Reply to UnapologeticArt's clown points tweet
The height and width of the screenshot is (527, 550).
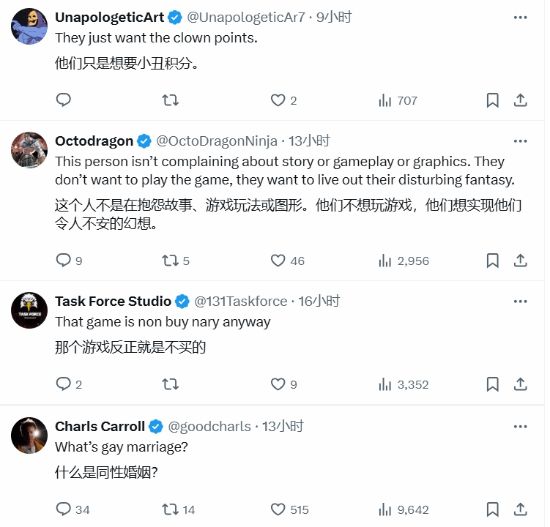pyautogui.click(x=63, y=100)
